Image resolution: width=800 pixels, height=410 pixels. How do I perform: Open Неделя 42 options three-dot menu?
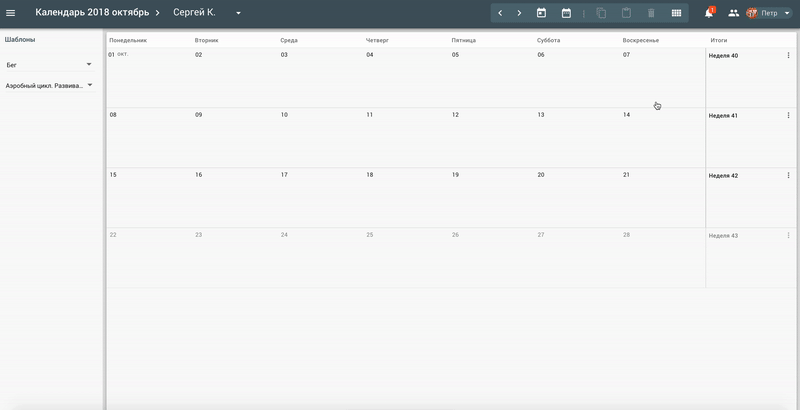click(788, 175)
